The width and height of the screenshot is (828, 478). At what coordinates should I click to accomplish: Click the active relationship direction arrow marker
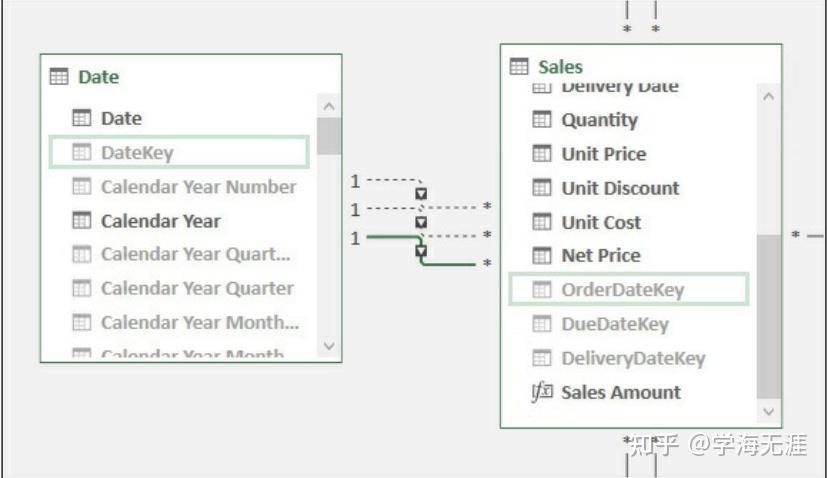coord(421,250)
